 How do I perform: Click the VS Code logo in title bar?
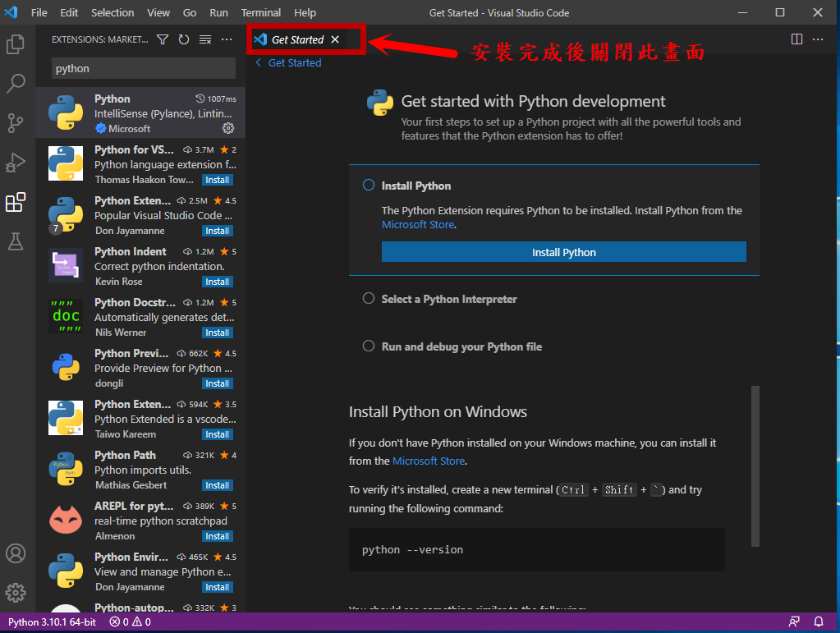[11, 11]
